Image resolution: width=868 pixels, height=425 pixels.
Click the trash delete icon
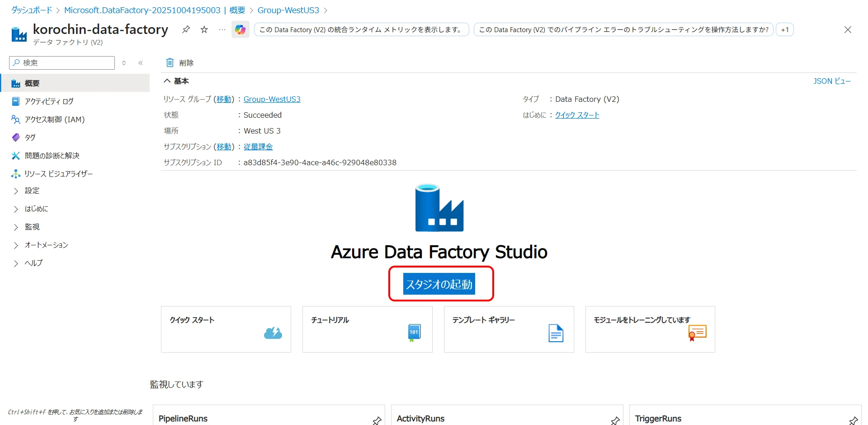(170, 62)
